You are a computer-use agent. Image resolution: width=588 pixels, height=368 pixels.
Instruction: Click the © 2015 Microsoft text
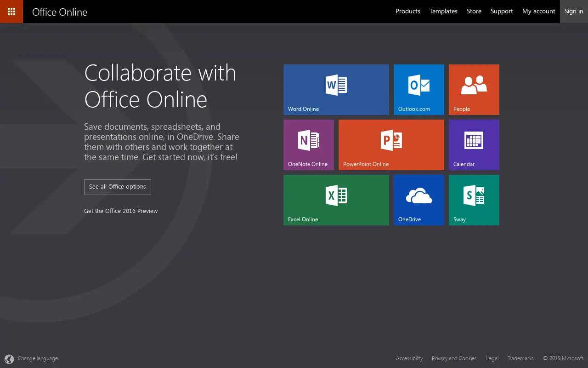(x=563, y=358)
